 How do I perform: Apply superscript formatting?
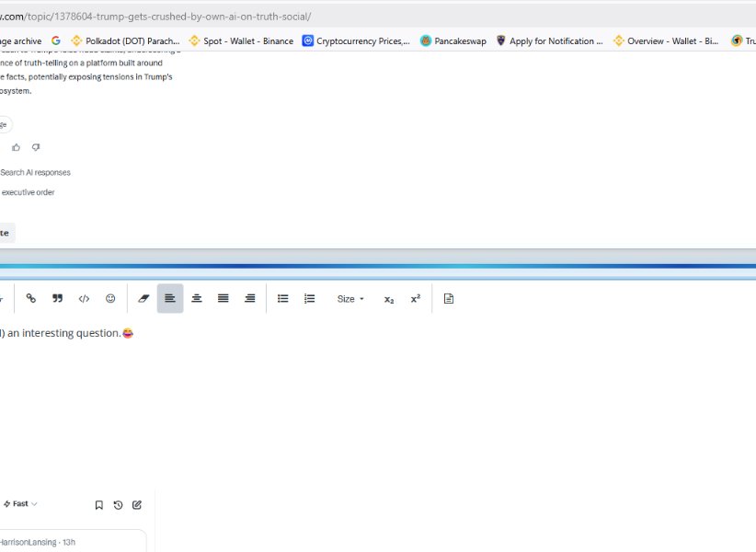click(x=416, y=299)
